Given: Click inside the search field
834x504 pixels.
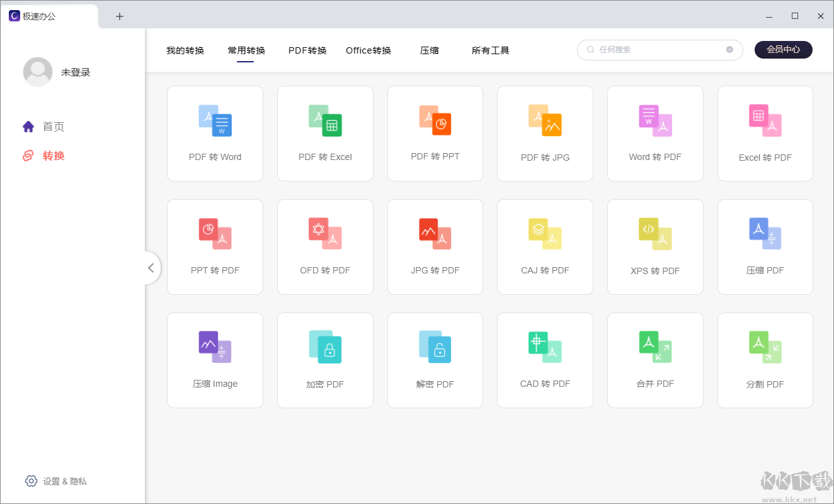Looking at the screenshot, I should 655,50.
